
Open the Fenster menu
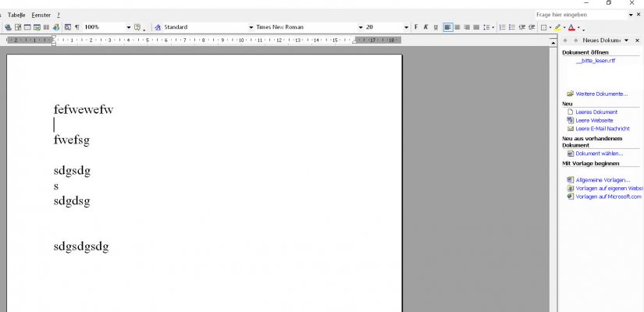point(41,15)
